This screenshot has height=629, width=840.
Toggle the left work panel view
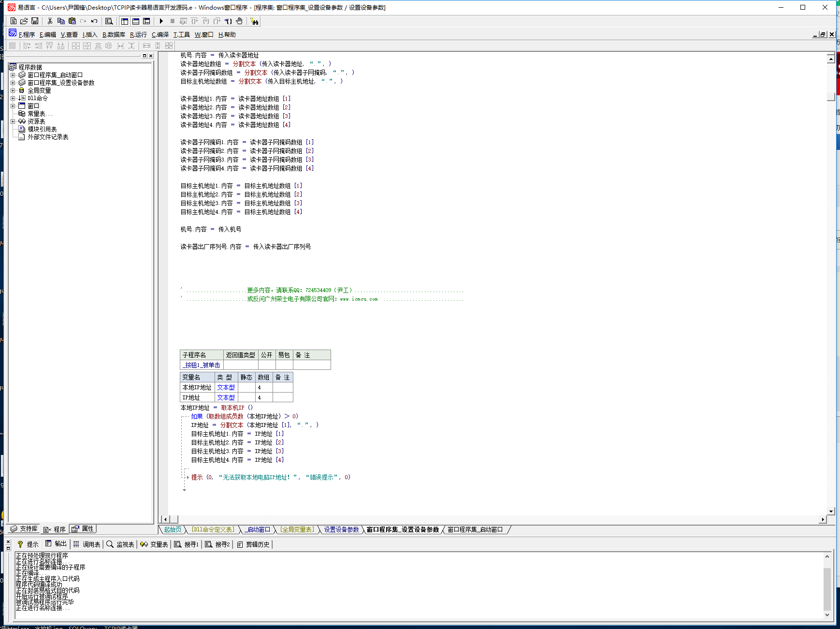coord(125,21)
